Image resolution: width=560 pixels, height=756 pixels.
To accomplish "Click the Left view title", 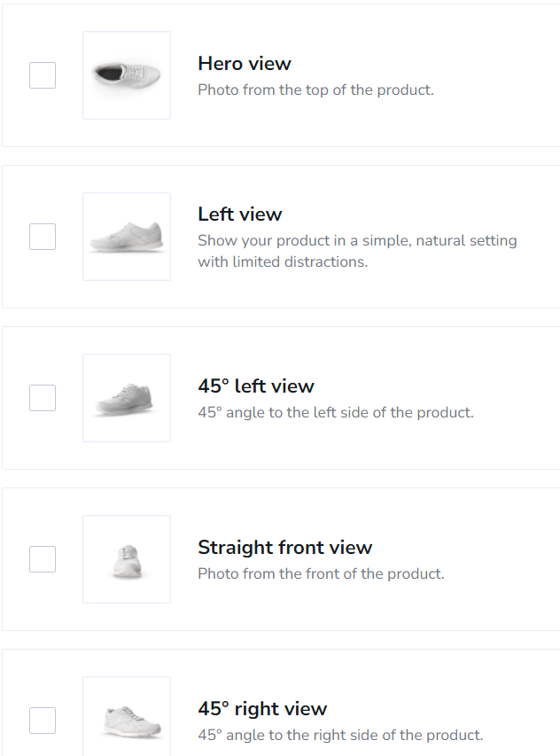I will pos(240,214).
